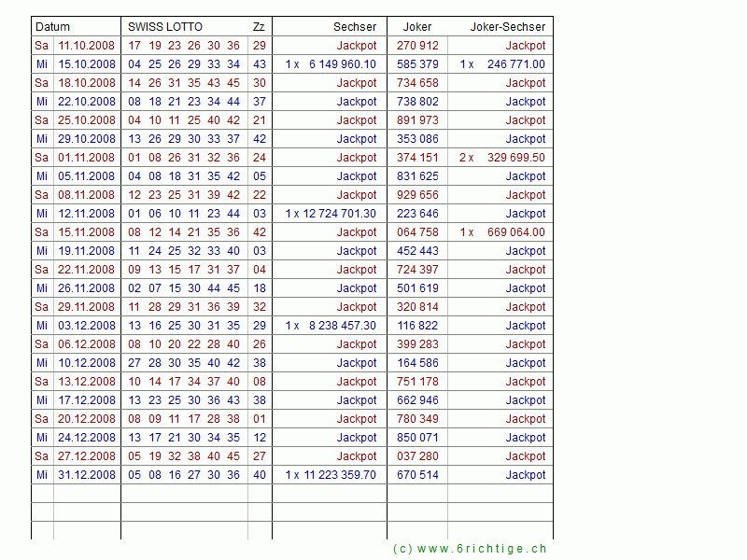
Task: Select date cell 31.12.2008
Action: coord(87,475)
